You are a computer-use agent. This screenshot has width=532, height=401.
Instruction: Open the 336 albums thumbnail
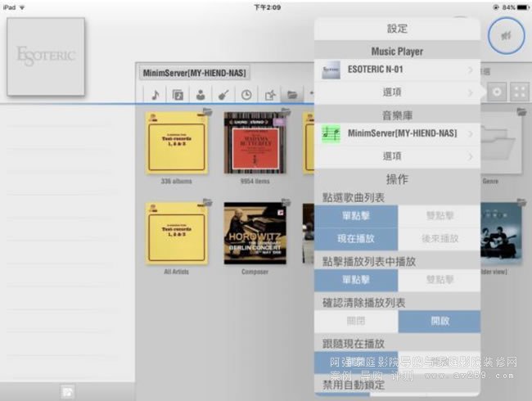coord(176,143)
